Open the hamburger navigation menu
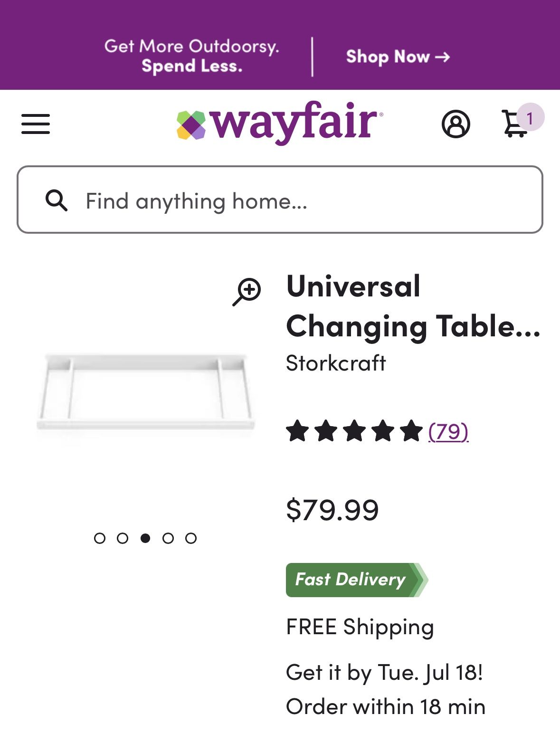This screenshot has width=560, height=743. (x=36, y=124)
